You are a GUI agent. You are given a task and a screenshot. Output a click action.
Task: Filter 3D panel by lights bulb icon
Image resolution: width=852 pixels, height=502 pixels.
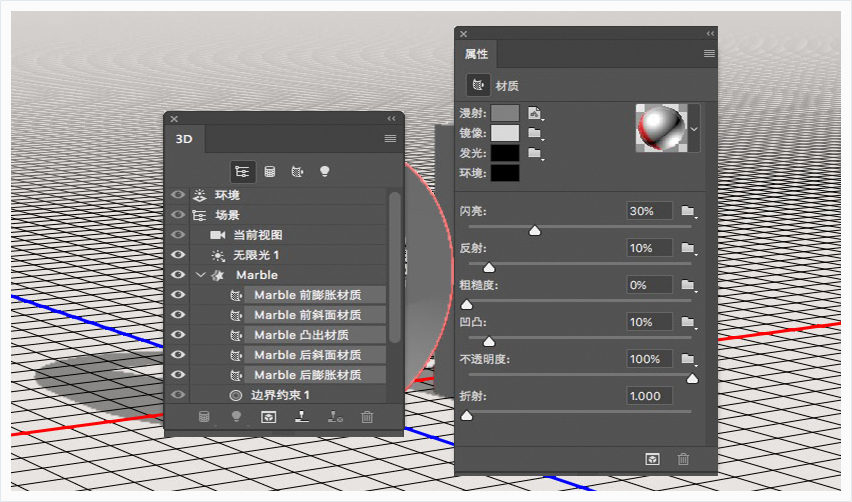324,172
